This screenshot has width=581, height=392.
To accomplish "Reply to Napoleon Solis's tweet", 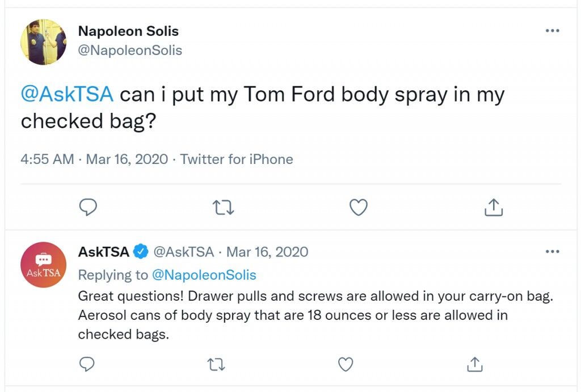I will pos(88,207).
